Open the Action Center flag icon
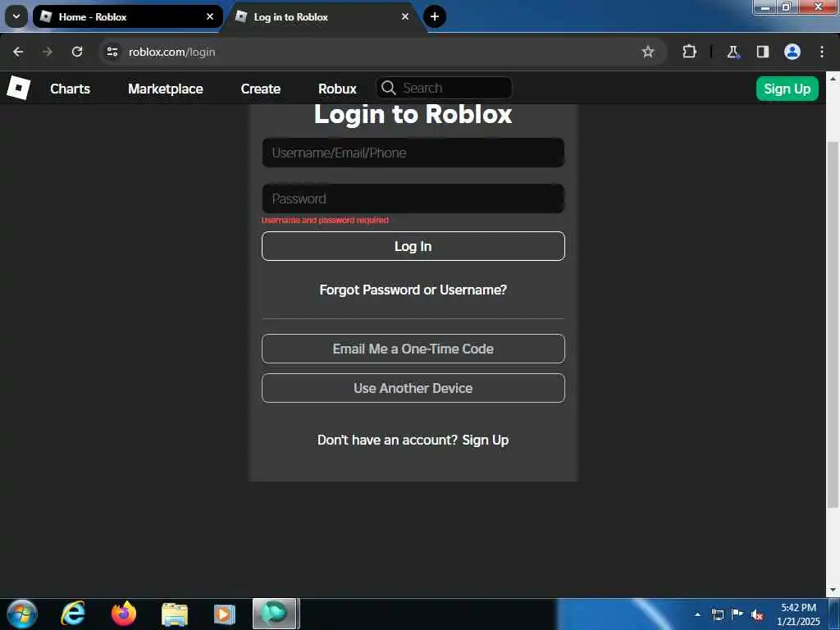This screenshot has width=840, height=630. tap(737, 614)
